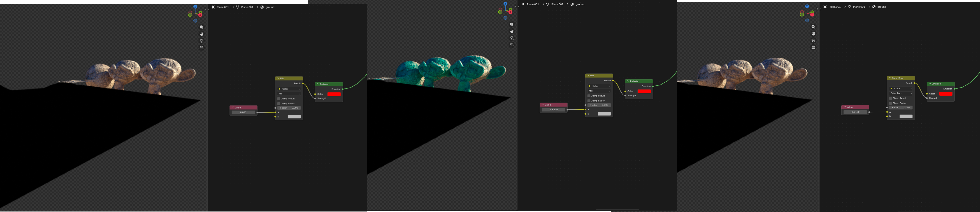Tick Clamp Result in the Mix node fed by Value 0.000
Image resolution: width=980 pixels, height=212 pixels.
pyautogui.click(x=279, y=99)
